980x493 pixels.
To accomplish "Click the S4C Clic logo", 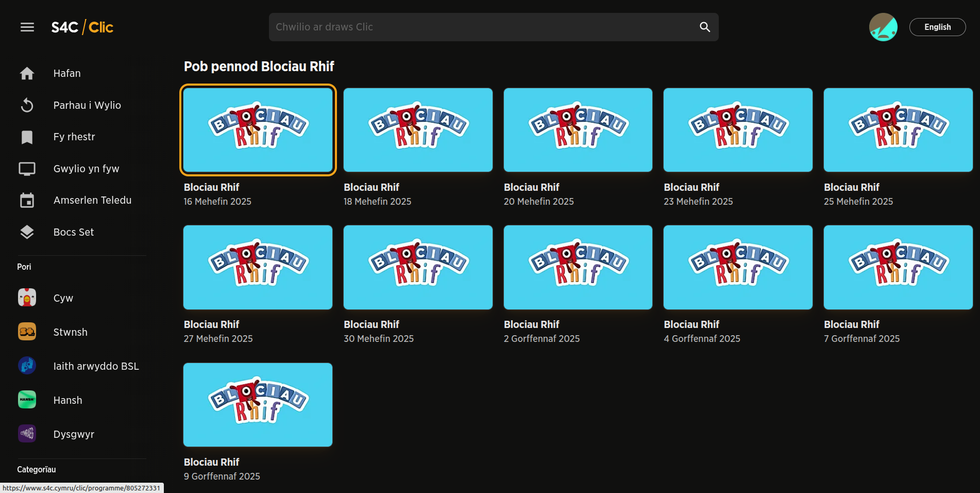I will click(82, 27).
